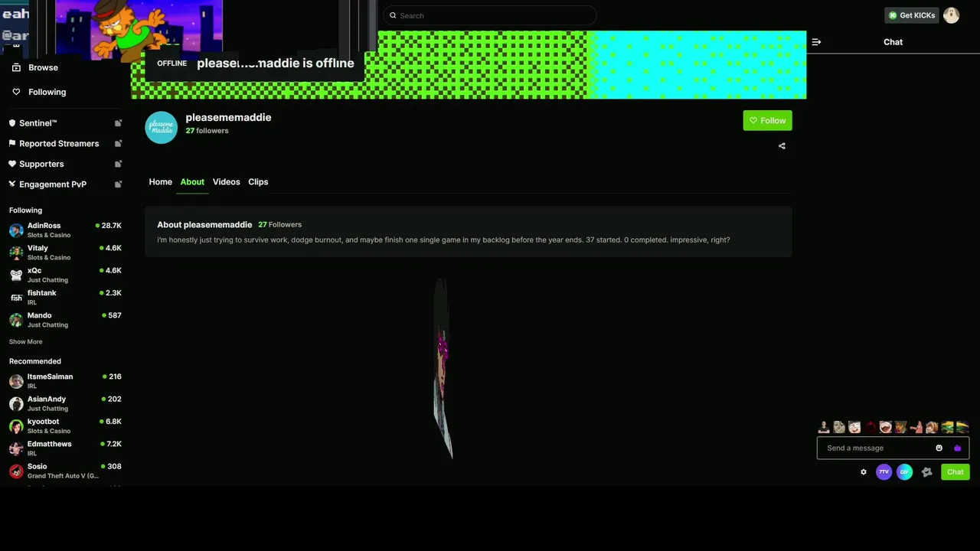Click the About pleasememaddie heading
Viewport: 980px width, 551px height.
(x=204, y=224)
